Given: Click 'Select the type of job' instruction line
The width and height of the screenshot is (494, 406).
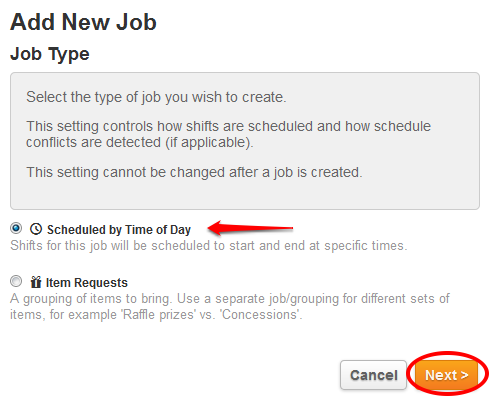Looking at the screenshot, I should tap(156, 97).
